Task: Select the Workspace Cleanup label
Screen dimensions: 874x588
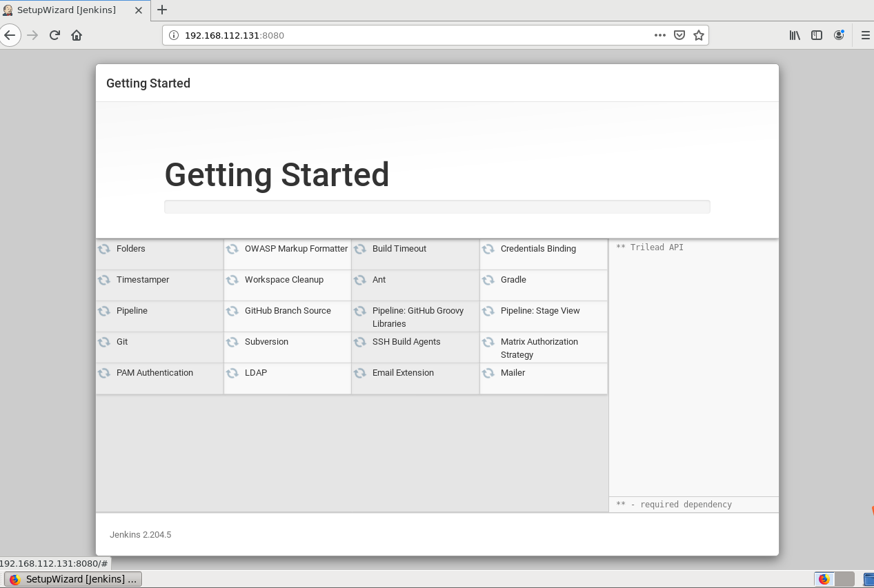Action: pyautogui.click(x=284, y=280)
